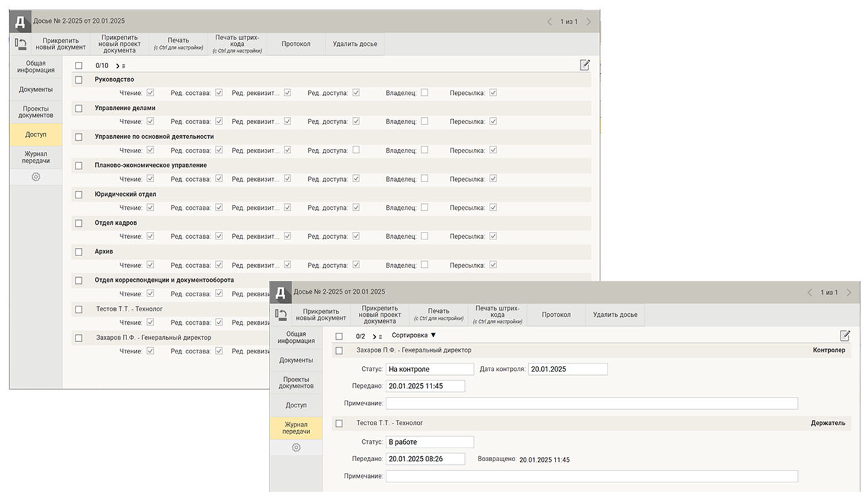This screenshot has width=868, height=496.
Task: Go to the next dossier in the transfer journal window
Action: 849,293
